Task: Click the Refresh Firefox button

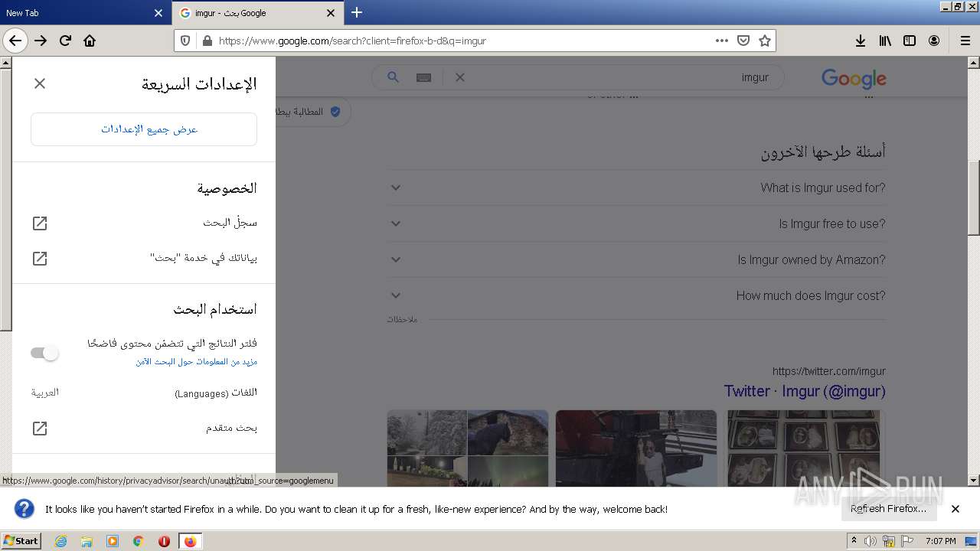Action: [888, 509]
